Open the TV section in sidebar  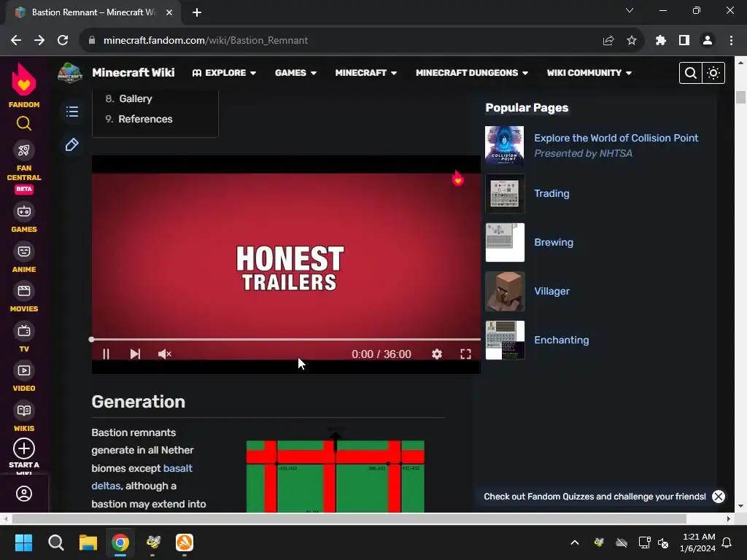24,338
